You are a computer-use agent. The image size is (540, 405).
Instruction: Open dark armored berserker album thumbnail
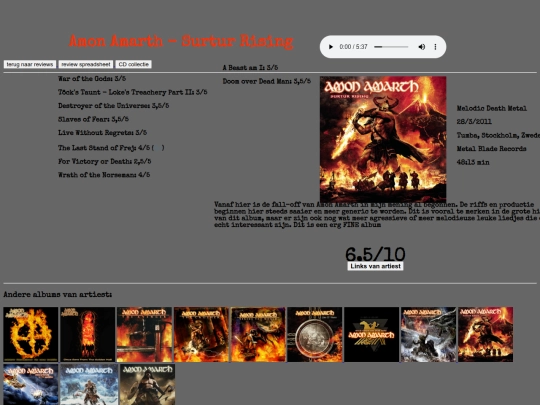(x=147, y=385)
